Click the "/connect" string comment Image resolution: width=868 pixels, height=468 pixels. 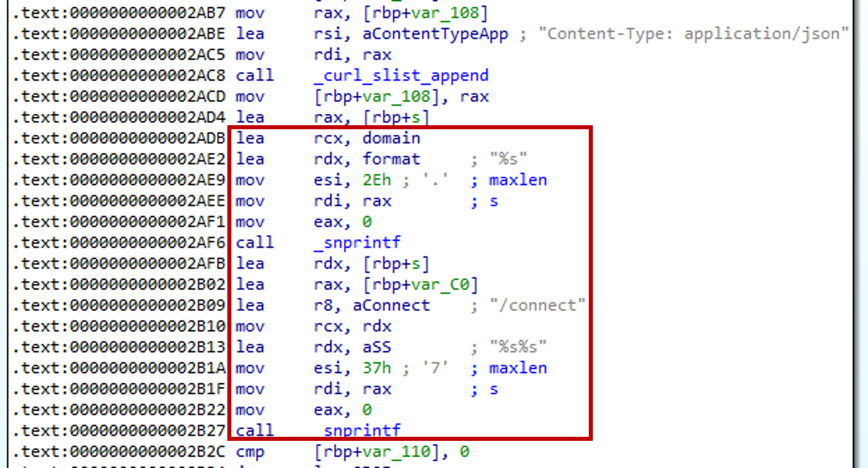(537, 306)
